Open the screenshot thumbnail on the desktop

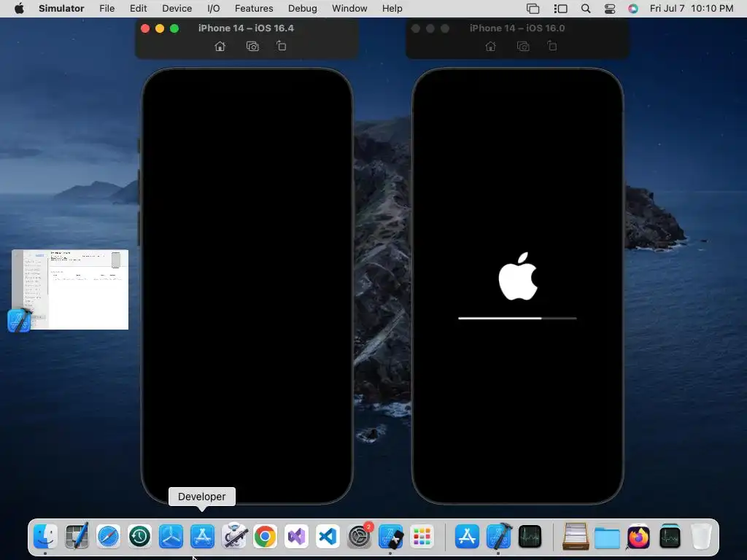pyautogui.click(x=70, y=289)
